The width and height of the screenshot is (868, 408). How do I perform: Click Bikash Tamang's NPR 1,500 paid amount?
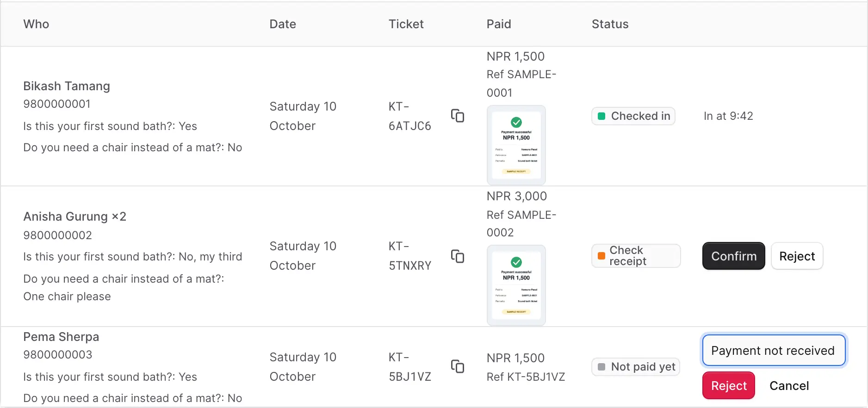[x=515, y=56]
